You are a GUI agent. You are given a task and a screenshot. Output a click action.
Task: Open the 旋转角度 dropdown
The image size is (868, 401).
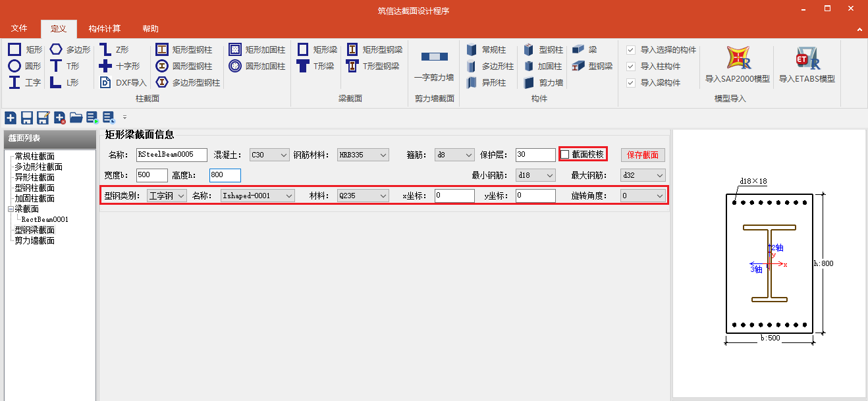643,196
